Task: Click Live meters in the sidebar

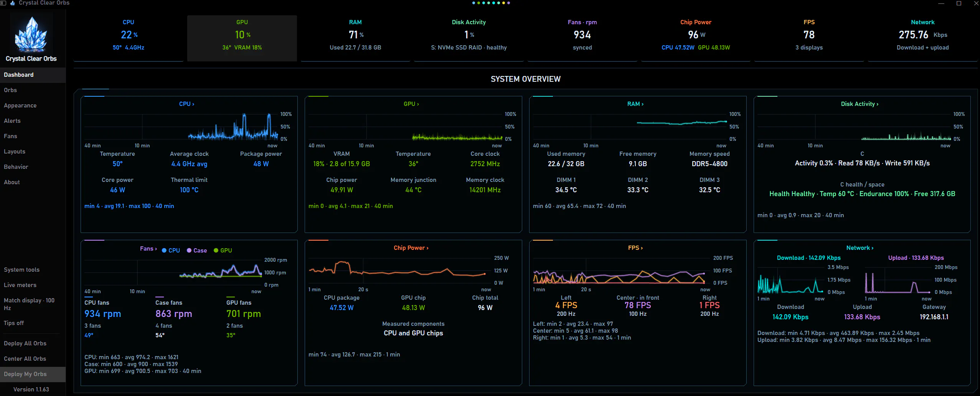Action: pyautogui.click(x=33, y=285)
